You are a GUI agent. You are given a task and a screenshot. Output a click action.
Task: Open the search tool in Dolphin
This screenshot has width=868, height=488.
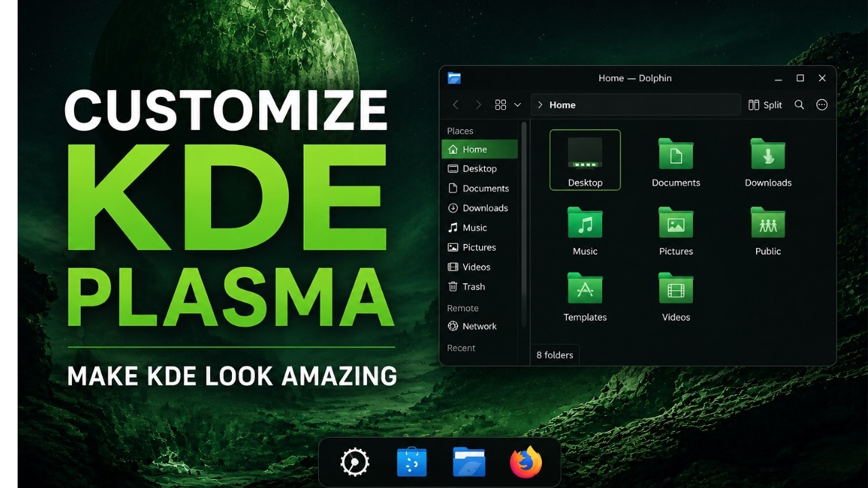800,105
